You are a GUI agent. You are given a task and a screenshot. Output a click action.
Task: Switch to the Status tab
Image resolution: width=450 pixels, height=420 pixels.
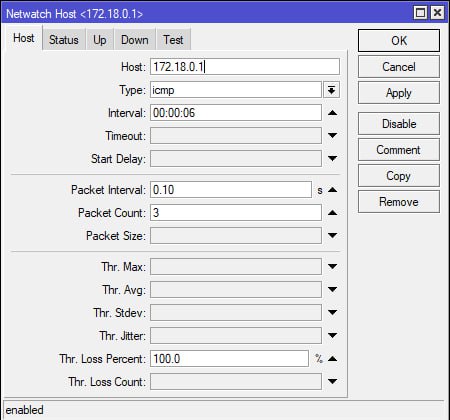[64, 40]
